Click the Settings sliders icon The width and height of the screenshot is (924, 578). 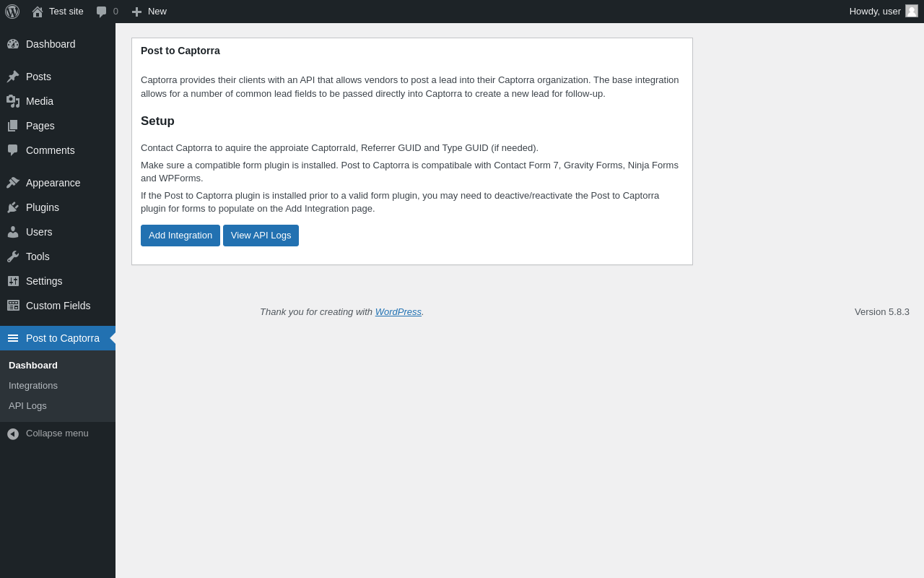13,281
